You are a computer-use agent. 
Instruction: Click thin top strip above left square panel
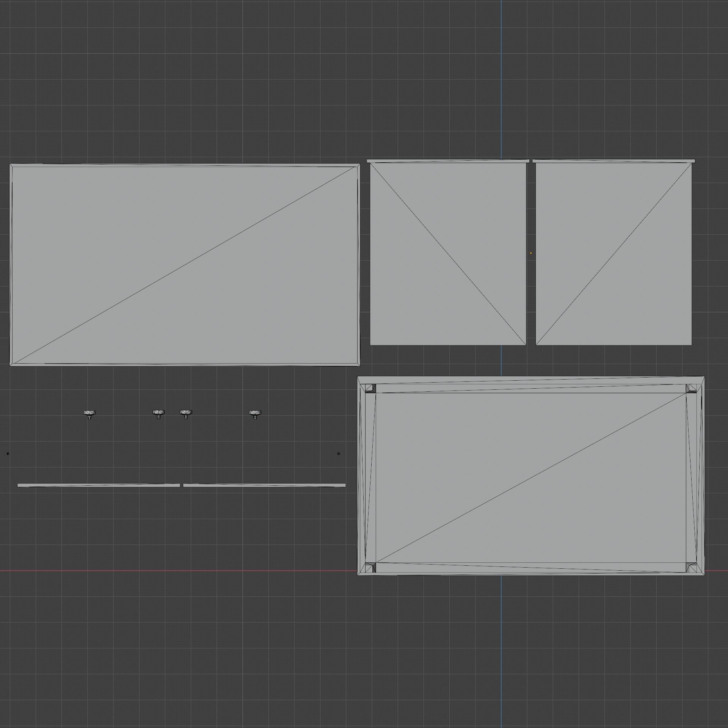(448, 161)
